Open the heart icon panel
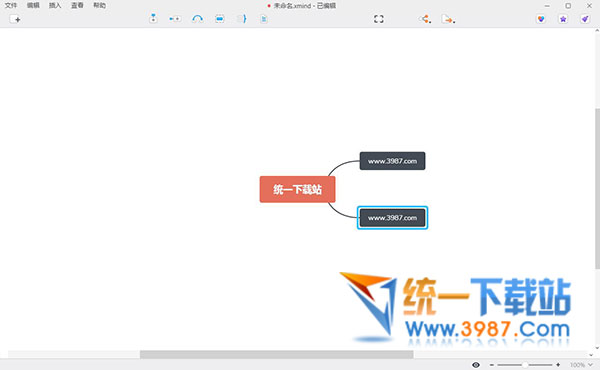 click(x=541, y=19)
